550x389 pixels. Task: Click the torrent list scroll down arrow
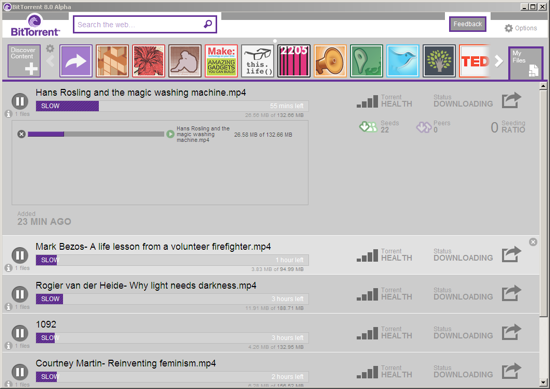543,383
